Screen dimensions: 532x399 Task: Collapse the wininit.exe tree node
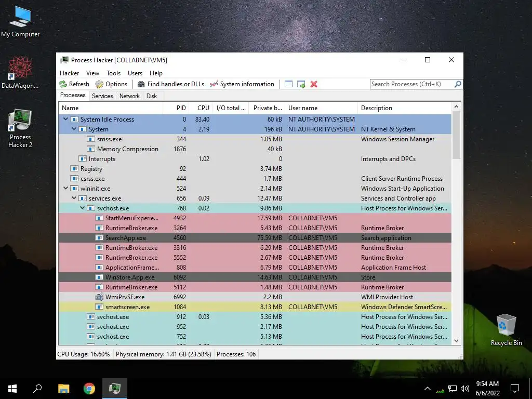click(65, 188)
